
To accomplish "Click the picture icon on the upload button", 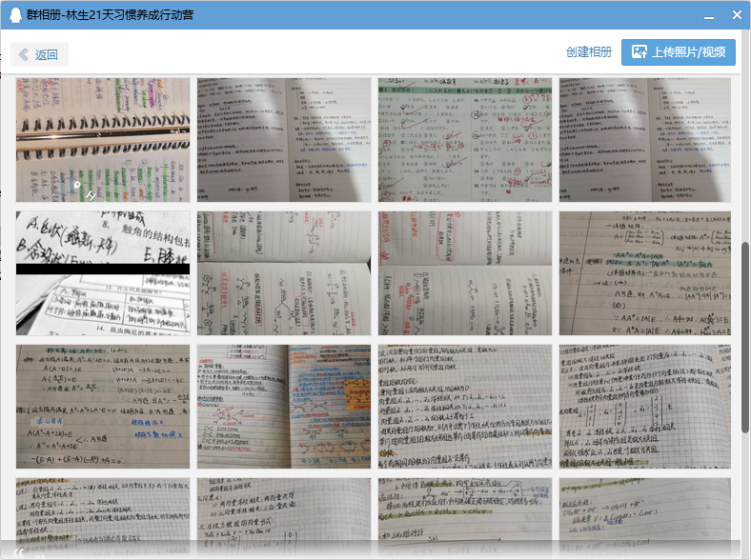I will click(x=636, y=52).
